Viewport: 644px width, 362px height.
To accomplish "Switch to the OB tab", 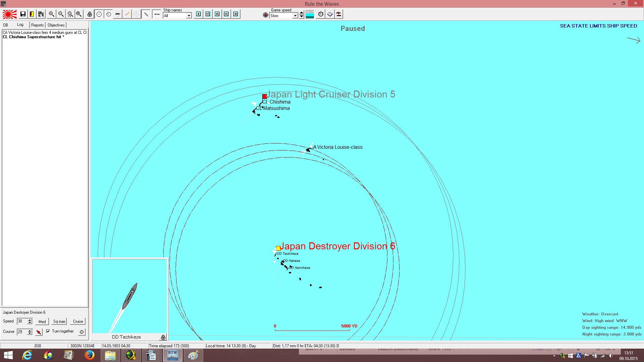I will [6, 25].
